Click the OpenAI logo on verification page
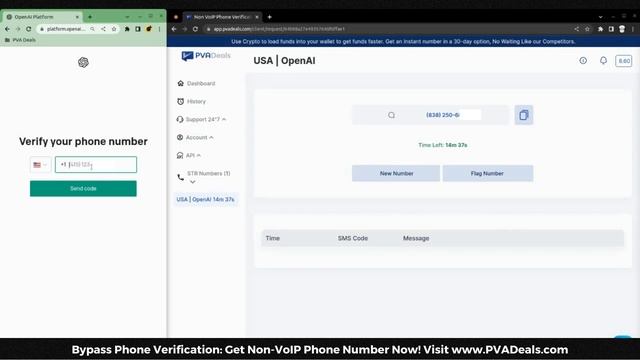Viewport: 640px width, 360px height. (83, 62)
